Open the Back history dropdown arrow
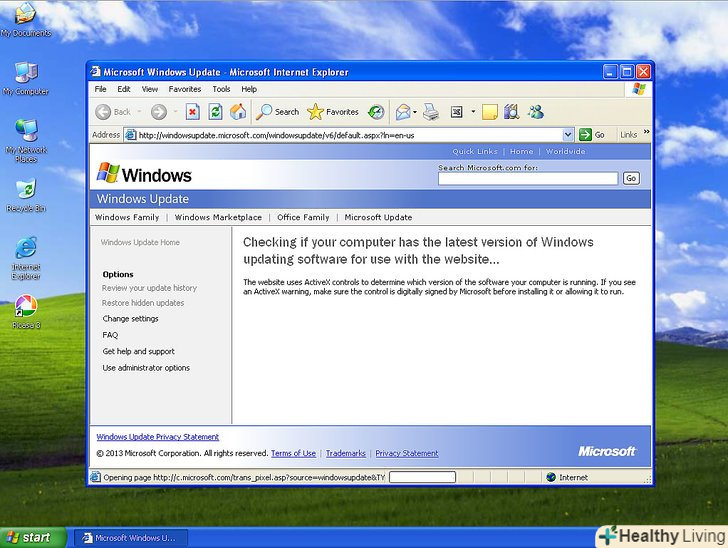This screenshot has width=728, height=548. (x=139, y=112)
